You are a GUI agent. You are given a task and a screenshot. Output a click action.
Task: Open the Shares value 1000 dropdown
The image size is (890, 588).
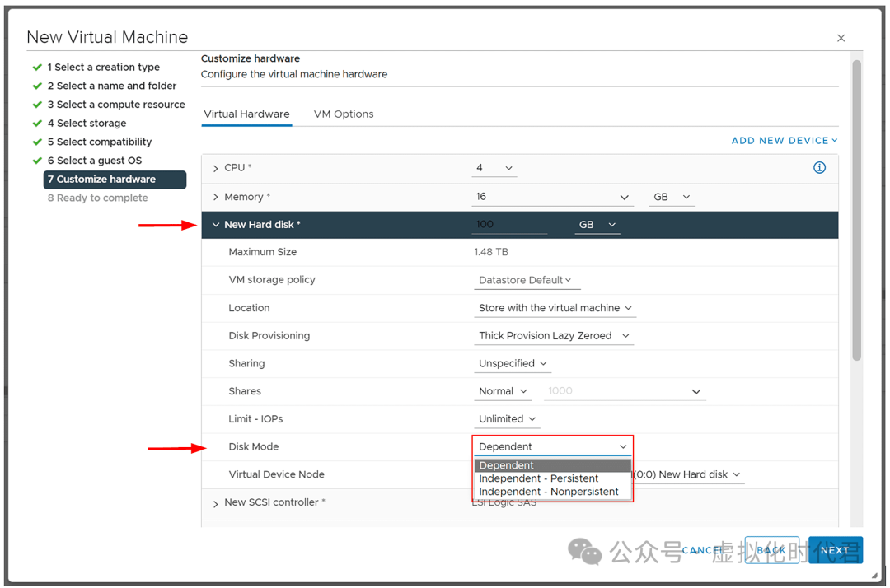point(625,391)
